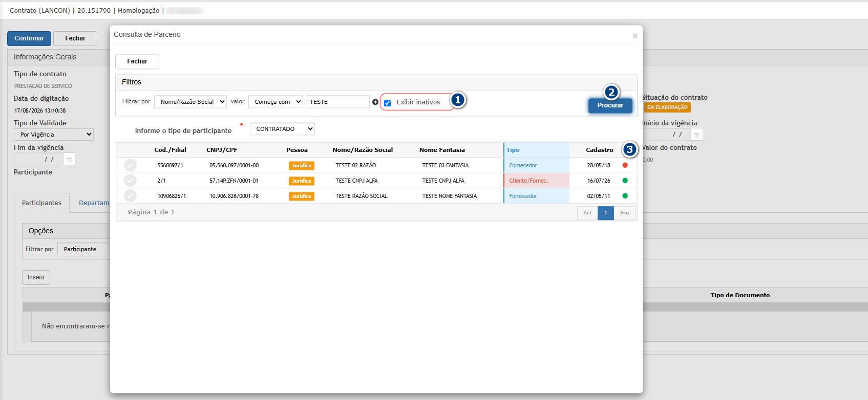Toggle the Exibir inativos checkbox
Image resolution: width=868 pixels, height=400 pixels.
(x=388, y=103)
